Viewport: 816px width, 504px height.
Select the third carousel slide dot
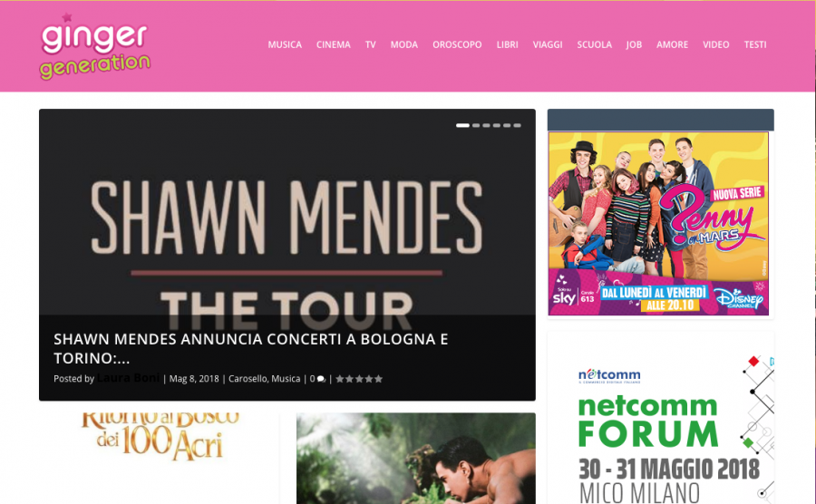click(486, 125)
